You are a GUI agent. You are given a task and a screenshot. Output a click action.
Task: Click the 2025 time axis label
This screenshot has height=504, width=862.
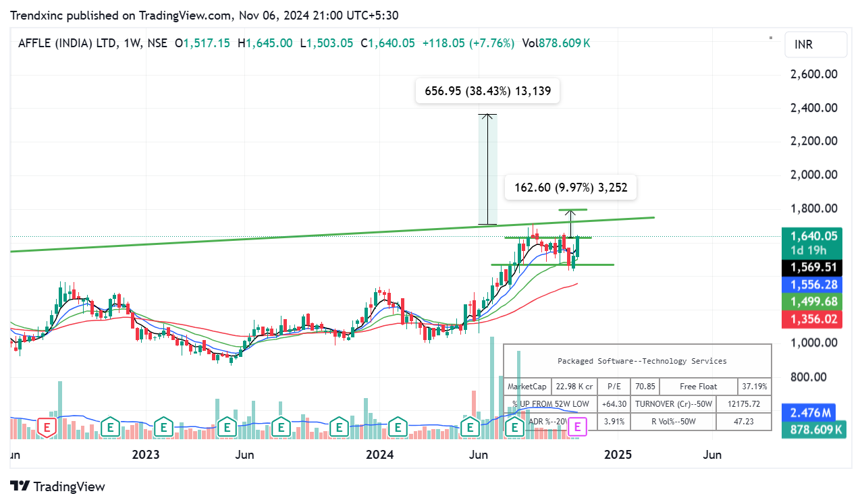click(x=618, y=455)
